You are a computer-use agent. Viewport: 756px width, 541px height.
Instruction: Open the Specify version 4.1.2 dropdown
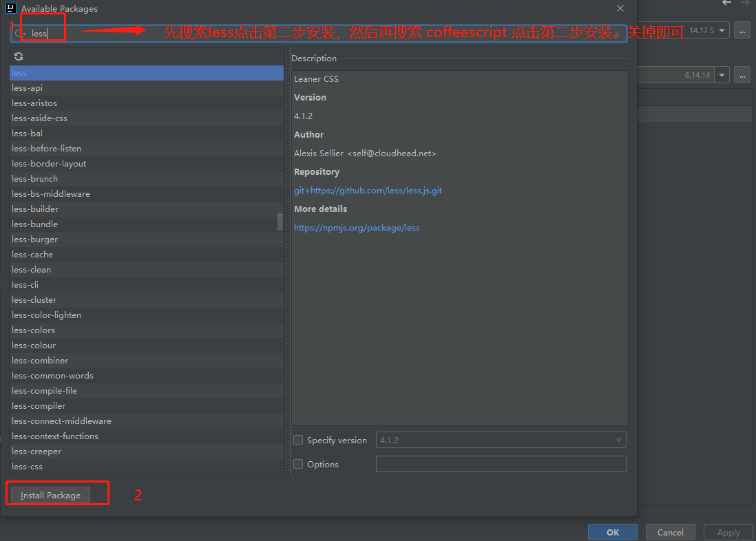tap(618, 440)
